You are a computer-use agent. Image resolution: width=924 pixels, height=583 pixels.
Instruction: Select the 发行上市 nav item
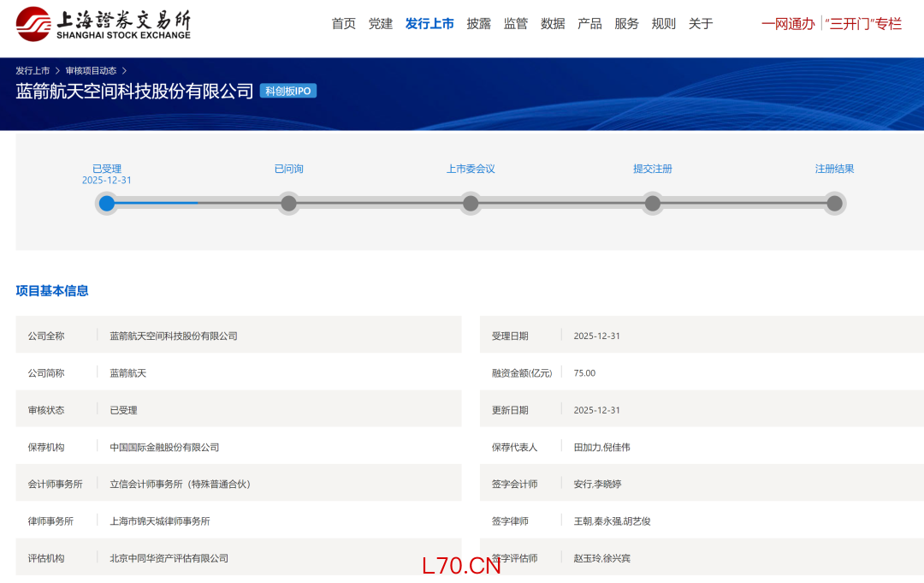pos(429,24)
